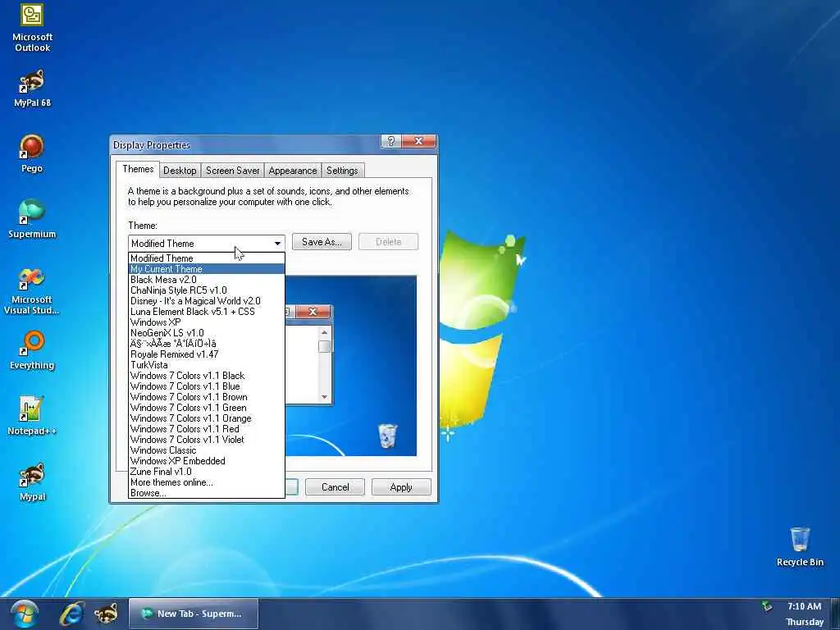This screenshot has width=840, height=630.
Task: Click the system tray network icon
Action: click(x=767, y=606)
